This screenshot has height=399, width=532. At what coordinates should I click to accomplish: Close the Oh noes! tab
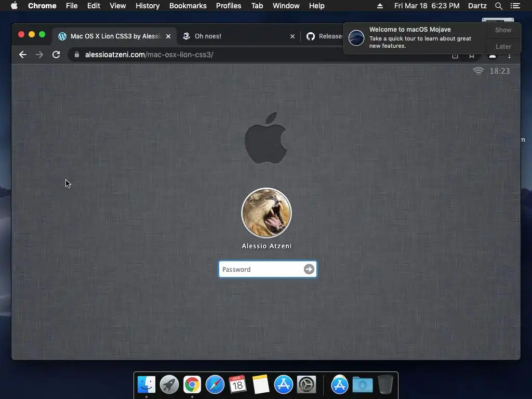point(292,36)
